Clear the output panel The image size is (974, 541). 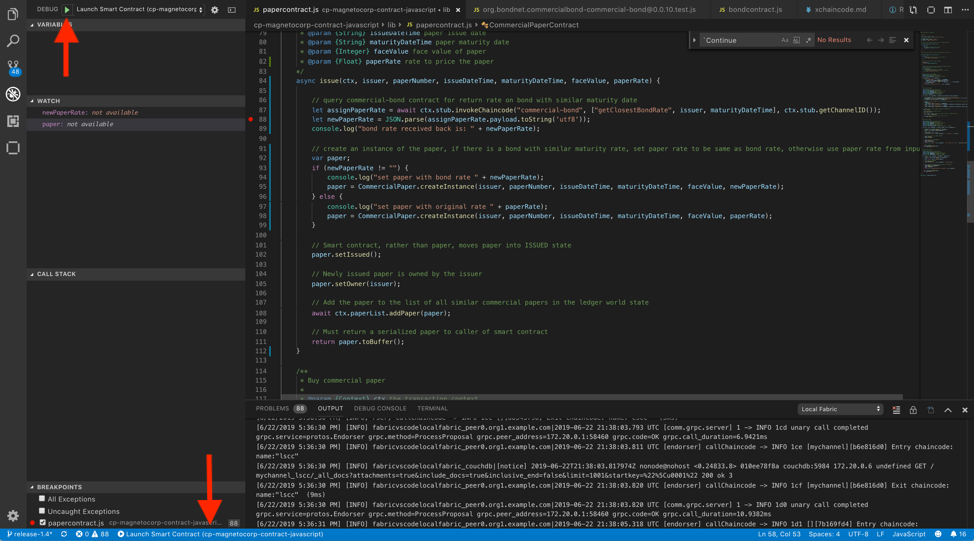coord(896,410)
